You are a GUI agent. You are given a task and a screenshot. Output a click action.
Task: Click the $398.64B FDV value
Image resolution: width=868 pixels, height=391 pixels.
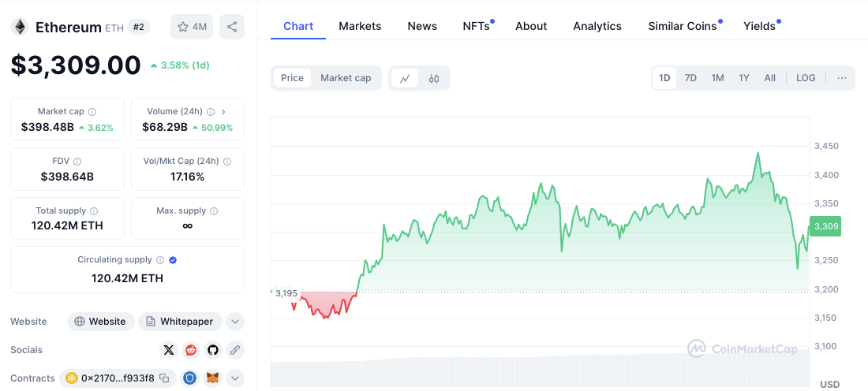pyautogui.click(x=67, y=177)
